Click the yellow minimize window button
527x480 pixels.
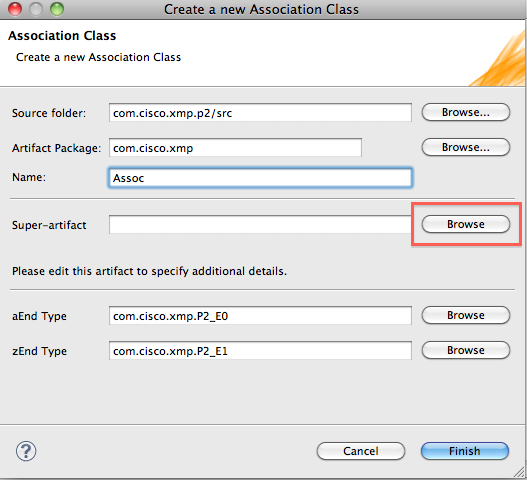point(36,9)
